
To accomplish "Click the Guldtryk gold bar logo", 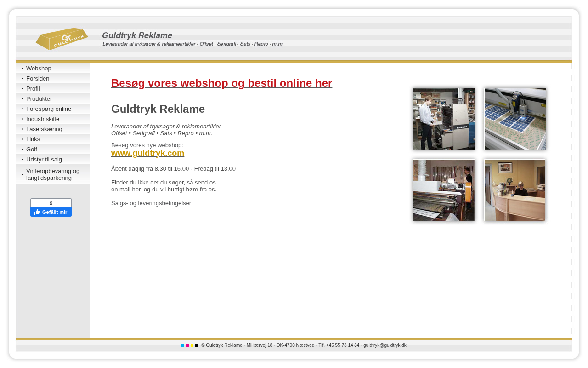I will (x=62, y=39).
